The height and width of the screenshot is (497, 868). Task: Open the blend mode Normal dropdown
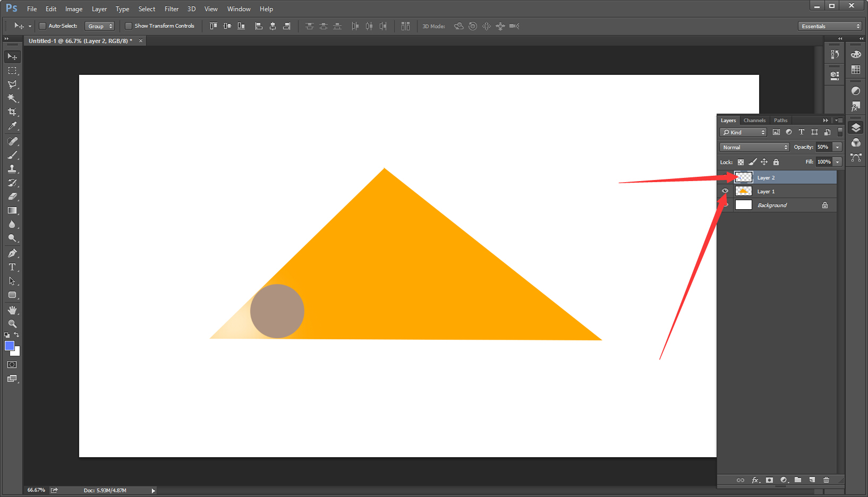point(754,147)
